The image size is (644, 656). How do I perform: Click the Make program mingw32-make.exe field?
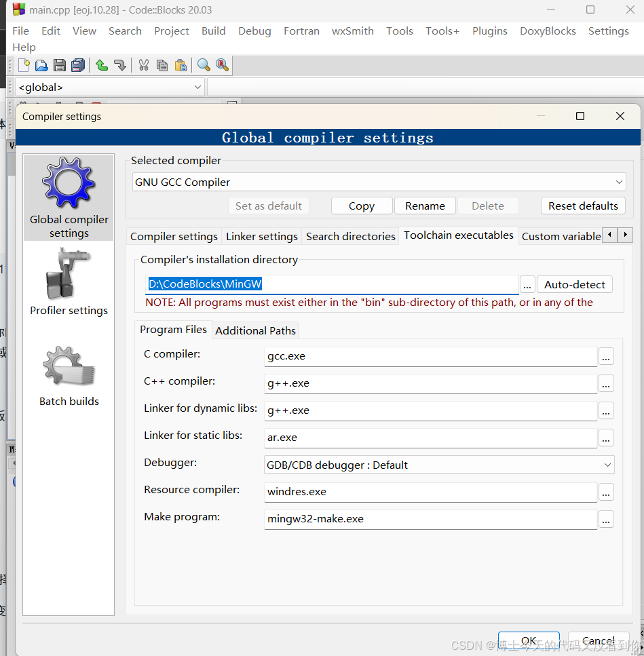click(x=431, y=519)
